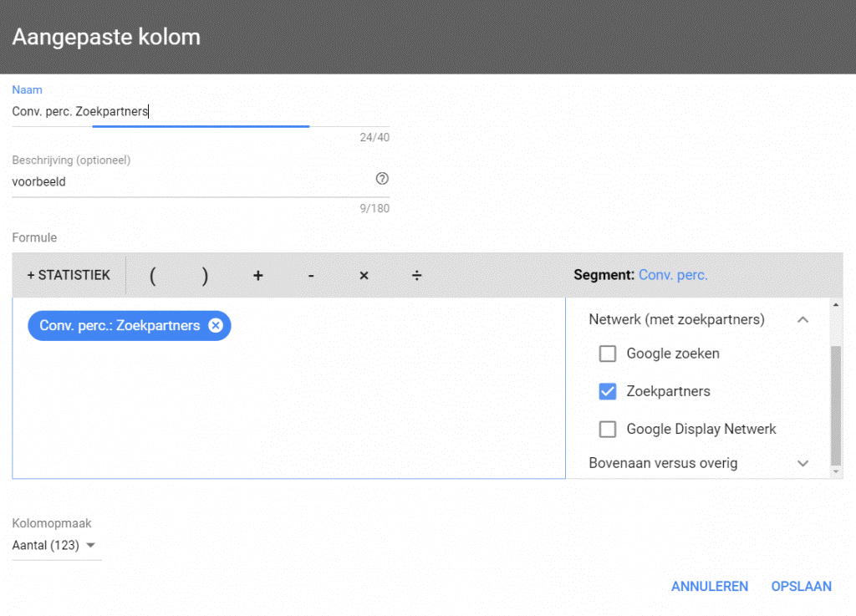Uncheck the Zoekpartners checkbox
The image size is (856, 616).
(x=608, y=391)
